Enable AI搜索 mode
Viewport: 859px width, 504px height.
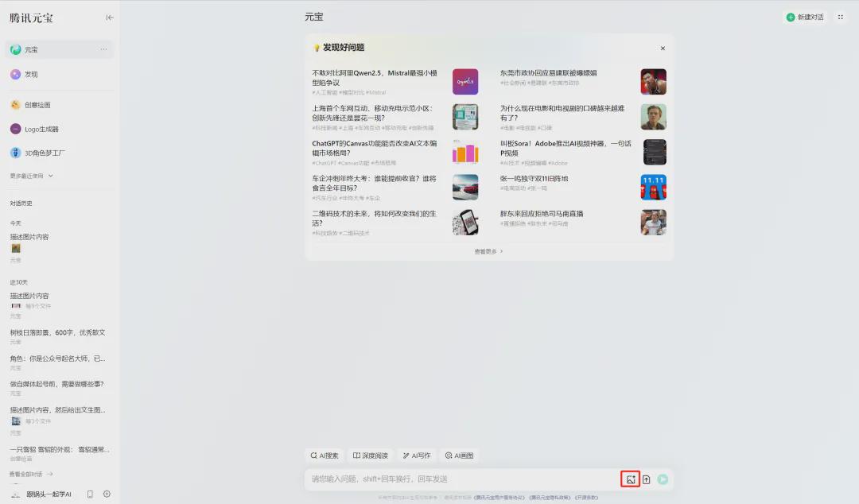pyautogui.click(x=323, y=455)
